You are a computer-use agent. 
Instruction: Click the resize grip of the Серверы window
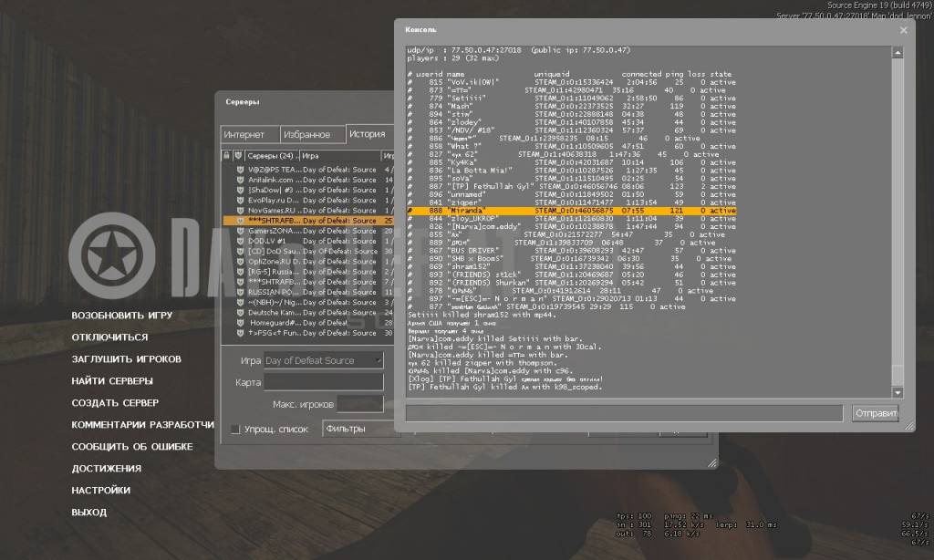pyautogui.click(x=712, y=463)
